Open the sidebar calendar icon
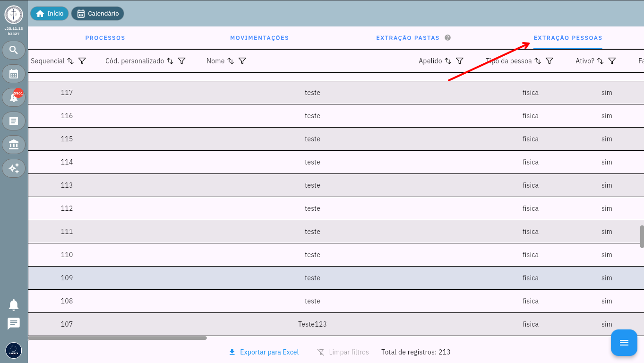 point(14,74)
